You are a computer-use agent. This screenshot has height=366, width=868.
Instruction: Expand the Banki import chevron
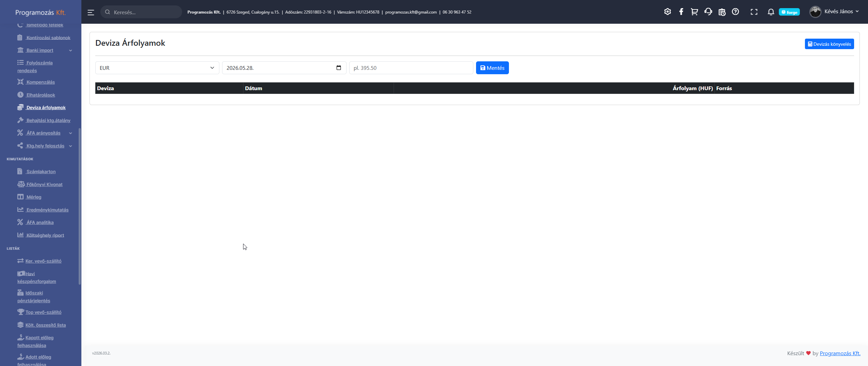(x=71, y=50)
